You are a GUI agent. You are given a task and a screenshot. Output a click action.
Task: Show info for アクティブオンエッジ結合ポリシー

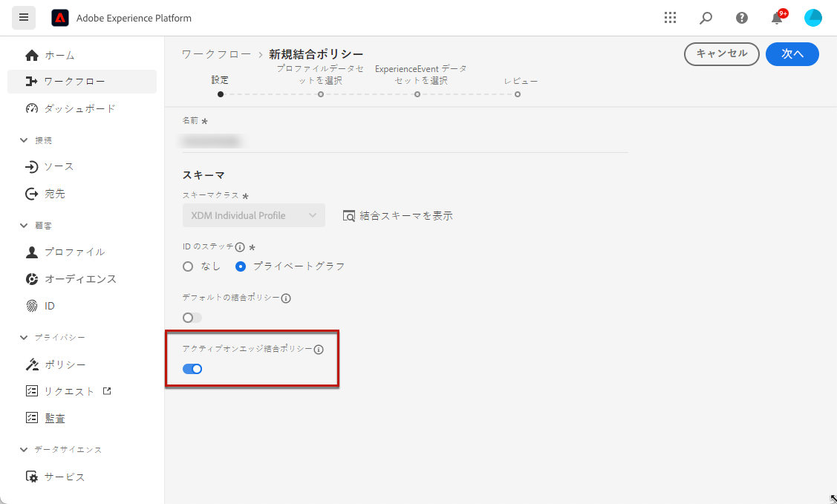coord(319,350)
